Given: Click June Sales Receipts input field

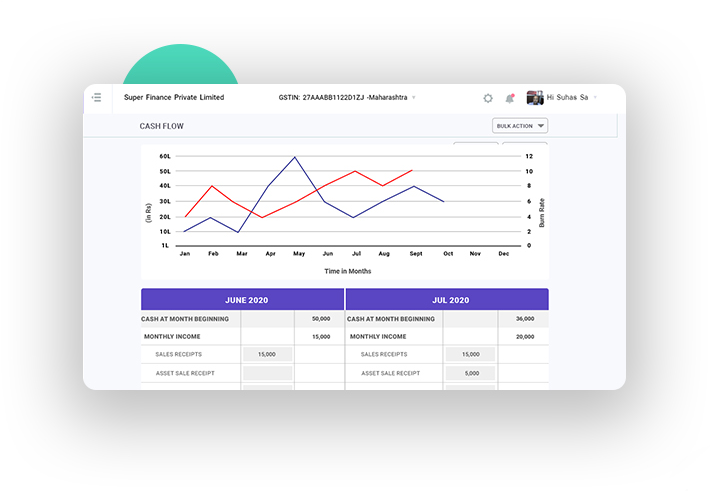Looking at the screenshot, I should (267, 354).
